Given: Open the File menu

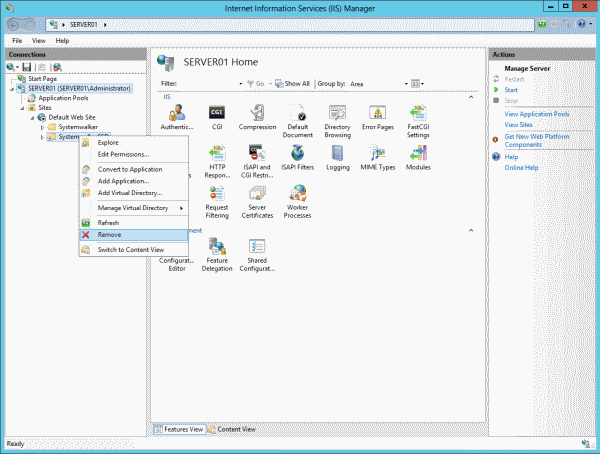Looking at the screenshot, I should tap(17, 41).
